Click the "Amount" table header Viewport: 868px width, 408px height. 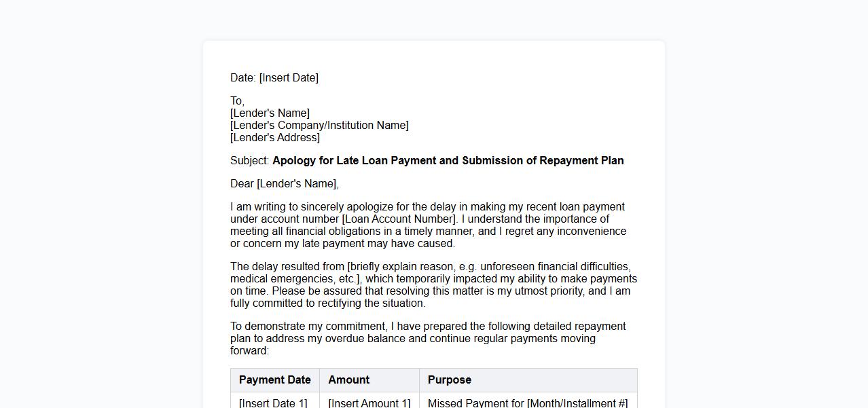(348, 380)
